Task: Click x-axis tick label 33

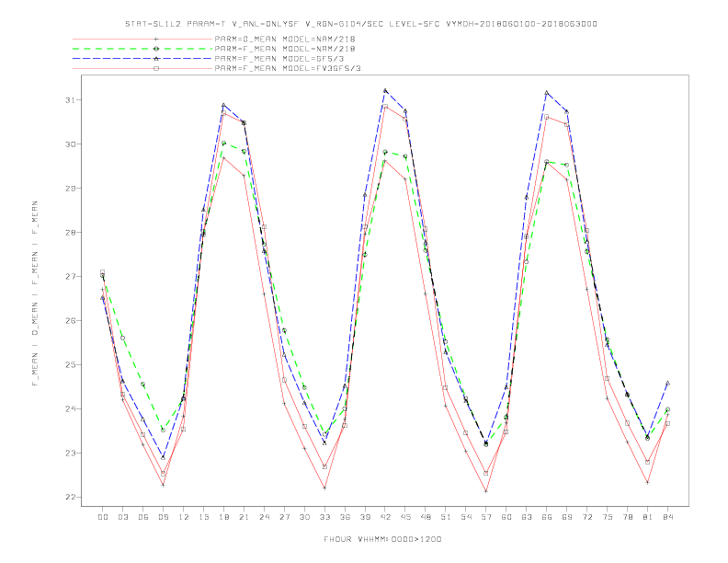Action: 324,517
